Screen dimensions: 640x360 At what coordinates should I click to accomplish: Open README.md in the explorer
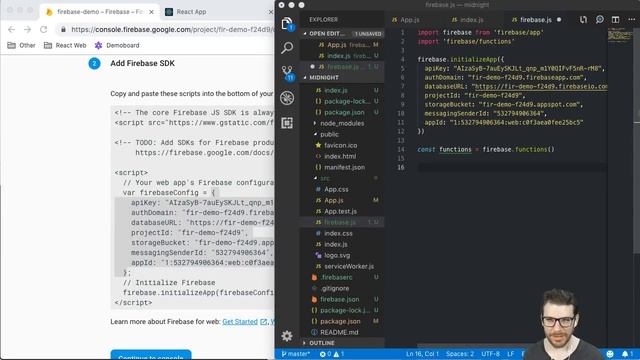(339, 333)
